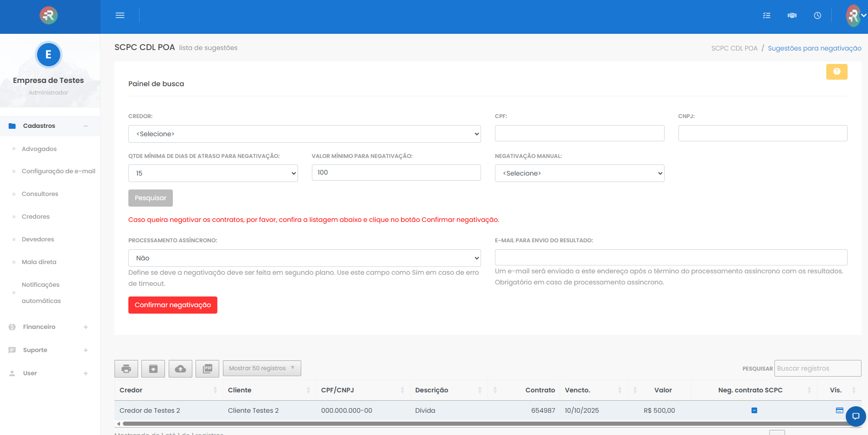Print the table using printer icon
The height and width of the screenshot is (435, 868).
pos(126,369)
